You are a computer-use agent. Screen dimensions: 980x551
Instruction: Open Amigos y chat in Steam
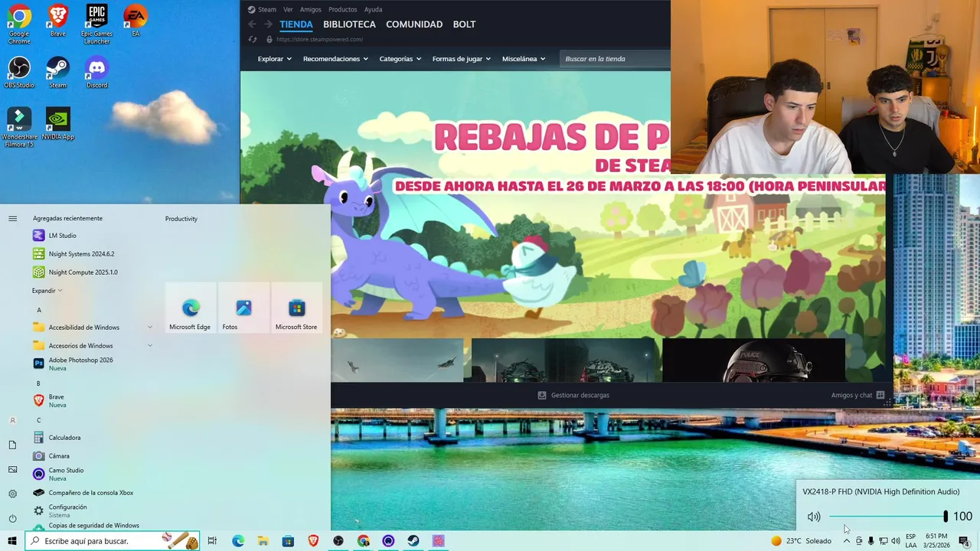pyautogui.click(x=857, y=395)
